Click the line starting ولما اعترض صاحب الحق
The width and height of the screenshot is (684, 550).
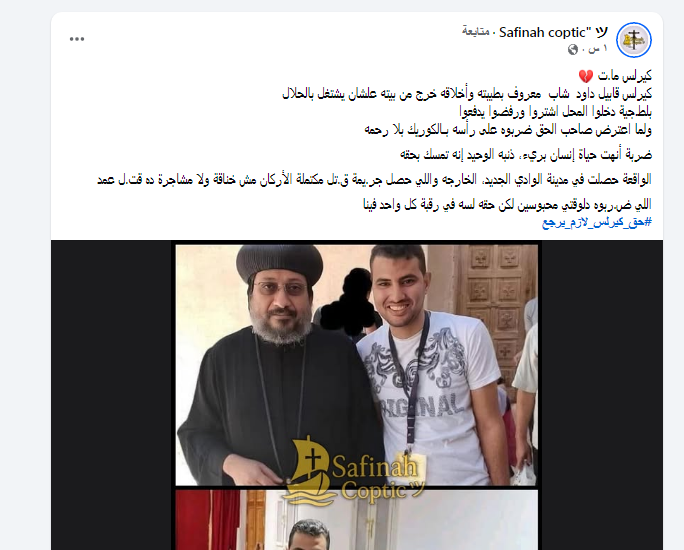point(508,130)
